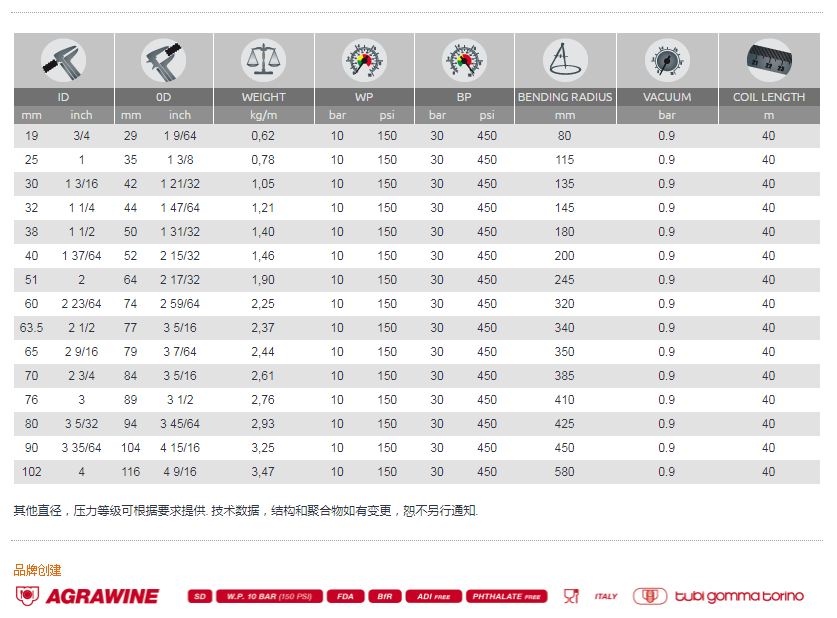This screenshot has width=837, height=618.
Task: Click the PHTHALATE free badge
Action: [507, 596]
